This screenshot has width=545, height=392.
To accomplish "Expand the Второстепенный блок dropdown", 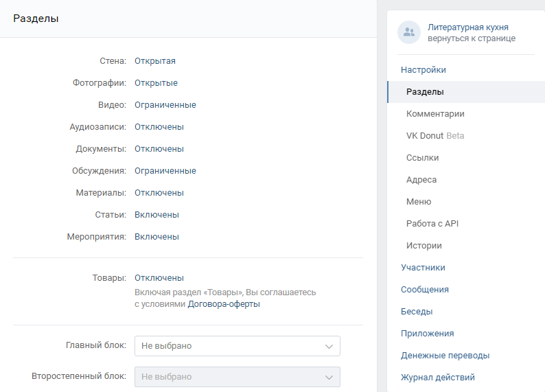I will [237, 377].
